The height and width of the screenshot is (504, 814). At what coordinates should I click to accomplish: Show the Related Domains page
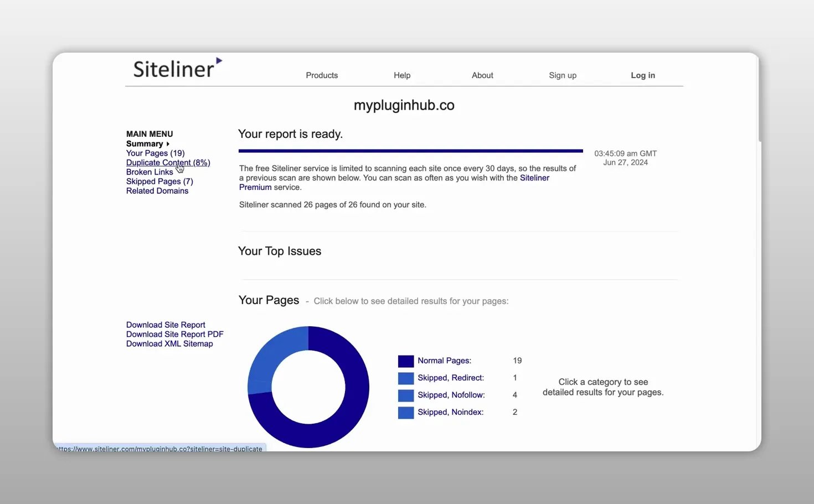[157, 191]
